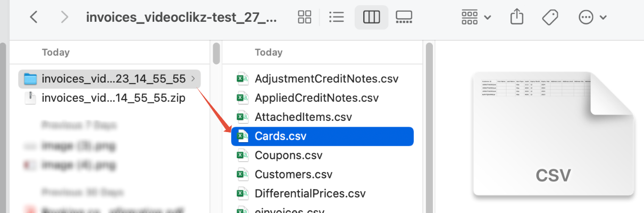644x213 pixels.
Task: Switch to gallery view
Action: click(x=404, y=17)
